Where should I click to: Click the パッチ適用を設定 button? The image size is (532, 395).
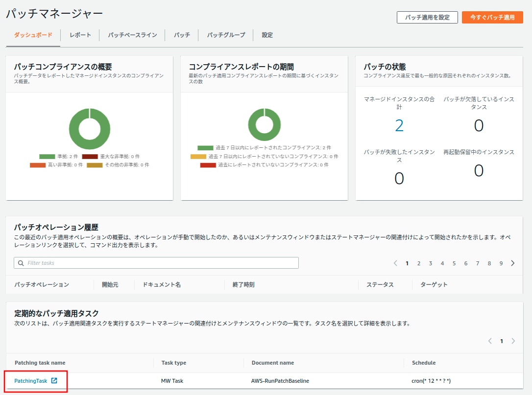pos(427,17)
